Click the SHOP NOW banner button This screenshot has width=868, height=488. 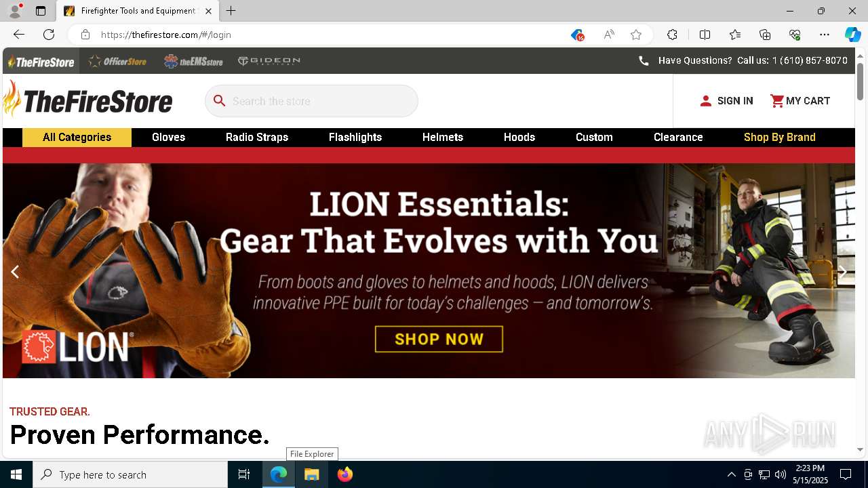coord(439,339)
